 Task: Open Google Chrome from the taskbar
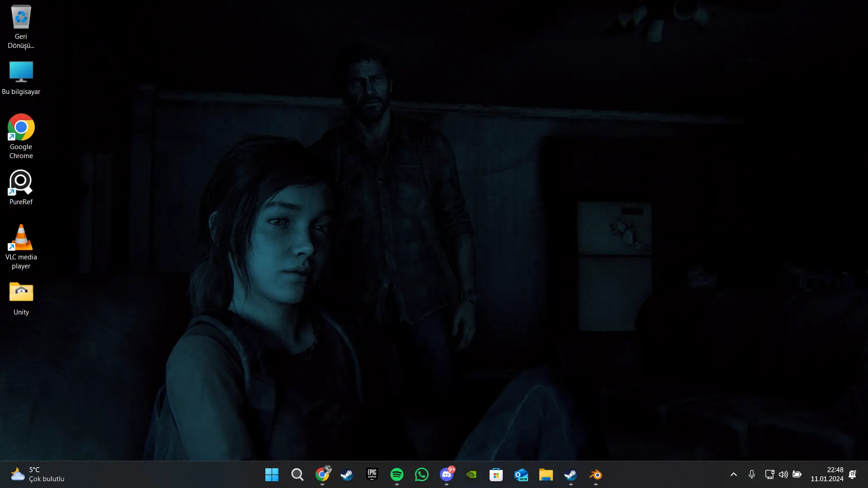point(322,474)
